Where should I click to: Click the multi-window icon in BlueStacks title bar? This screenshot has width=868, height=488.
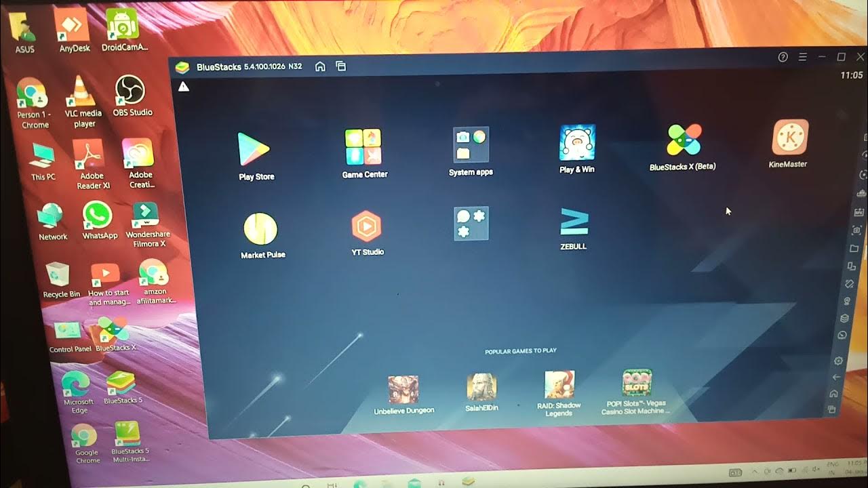coord(341,66)
